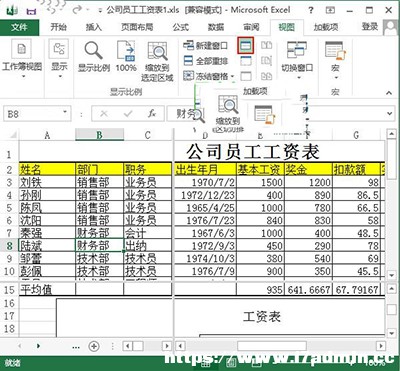Click the Save icon in quick access toolbar
Image resolution: width=400 pixels, height=371 pixels.
[31, 11]
